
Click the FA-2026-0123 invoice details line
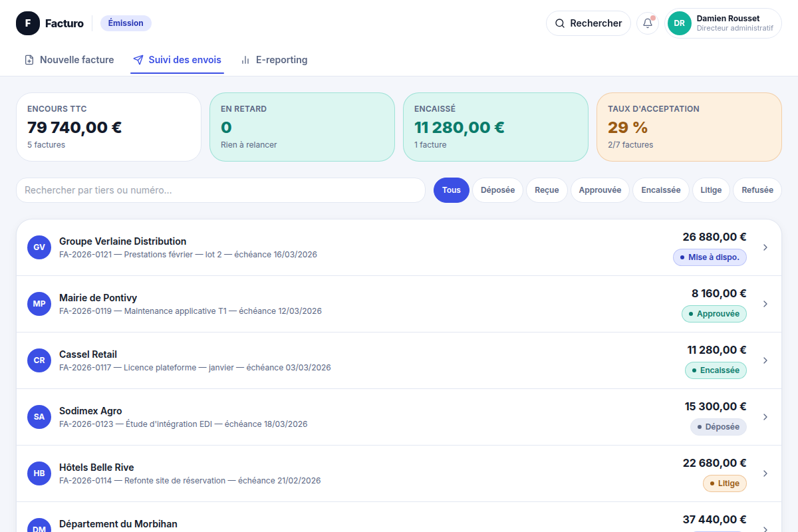[x=184, y=424]
